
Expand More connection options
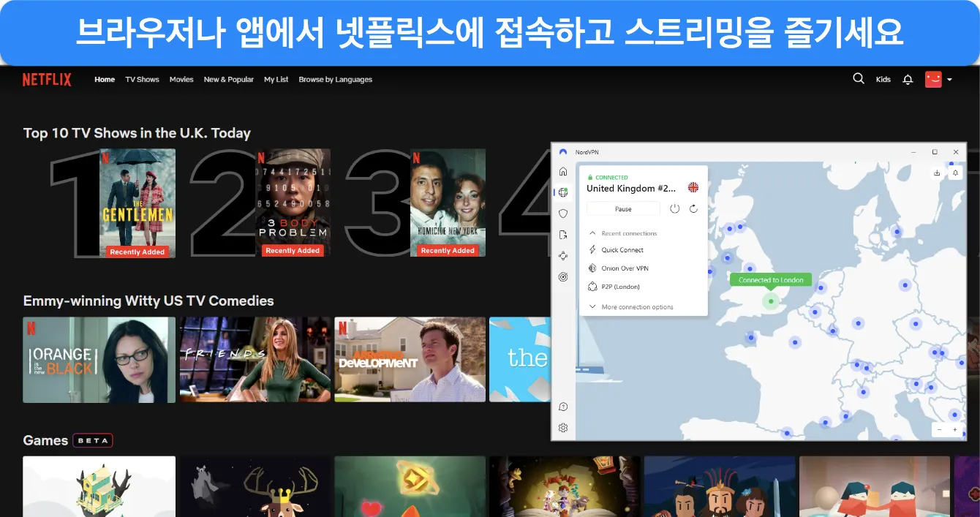coord(630,307)
